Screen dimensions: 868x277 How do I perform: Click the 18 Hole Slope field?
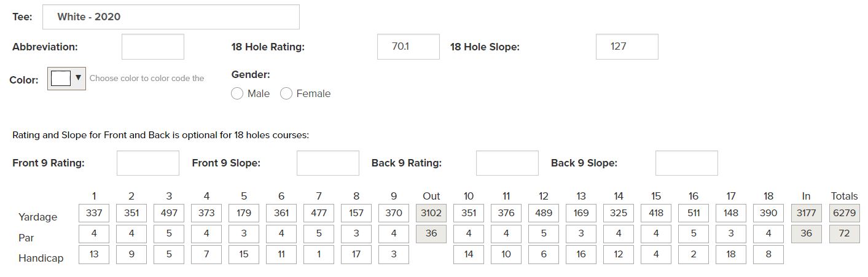click(x=627, y=47)
